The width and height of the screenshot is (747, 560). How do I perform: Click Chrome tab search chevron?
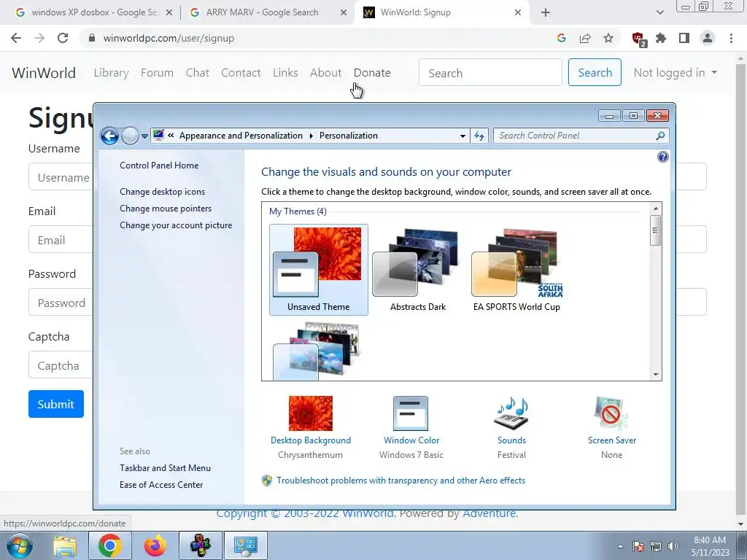point(659,13)
